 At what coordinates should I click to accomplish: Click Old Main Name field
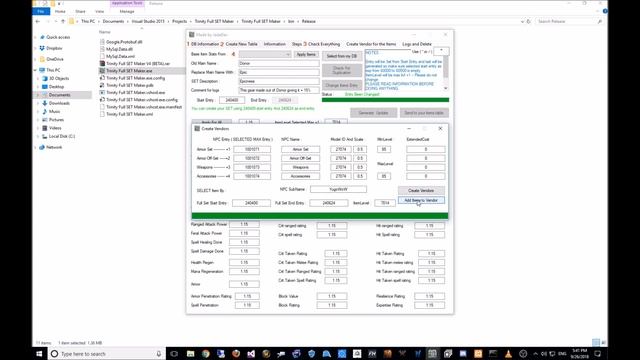[x=279, y=63]
